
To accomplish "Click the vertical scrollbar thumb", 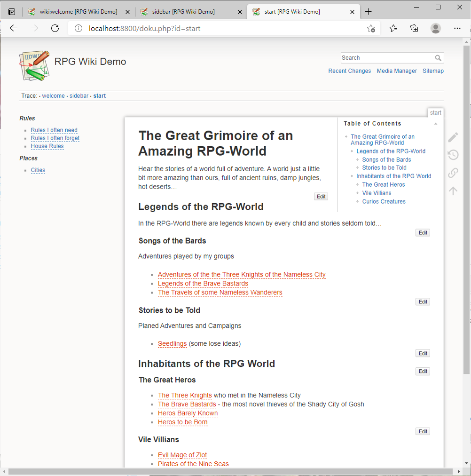I will [466, 209].
